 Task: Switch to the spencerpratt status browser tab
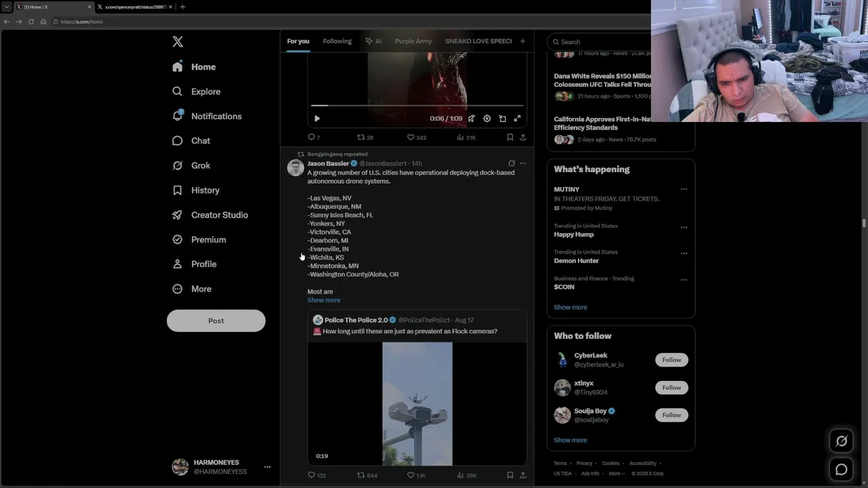pyautogui.click(x=136, y=7)
